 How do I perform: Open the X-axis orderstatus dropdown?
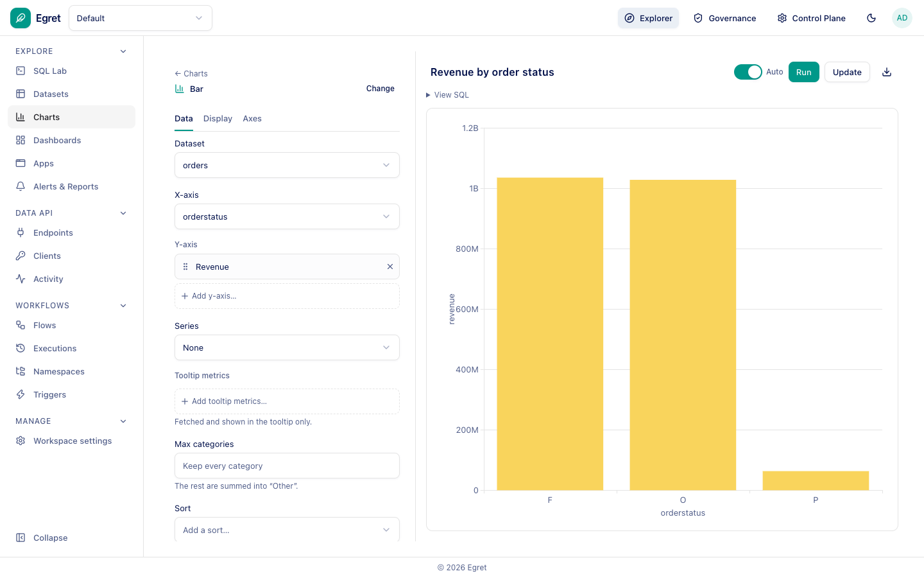287,216
